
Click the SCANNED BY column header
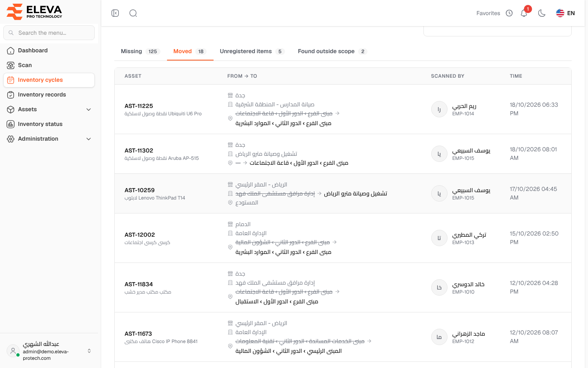[448, 76]
